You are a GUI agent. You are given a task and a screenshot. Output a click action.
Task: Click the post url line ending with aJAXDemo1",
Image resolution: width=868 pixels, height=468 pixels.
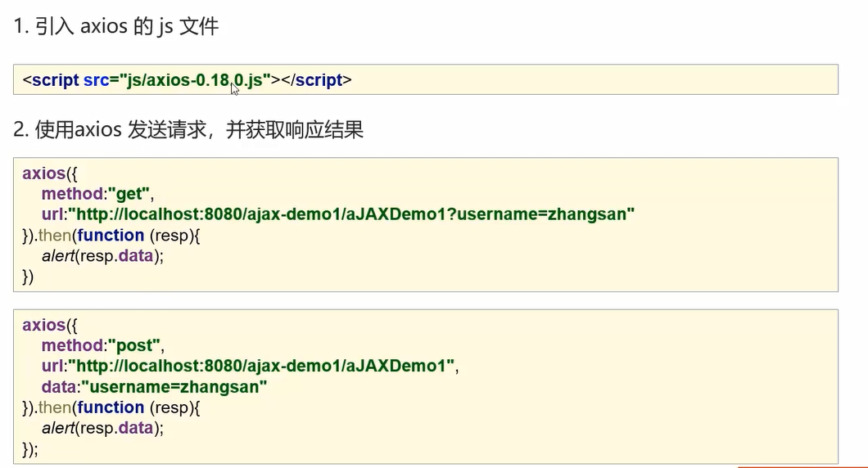[x=251, y=366]
